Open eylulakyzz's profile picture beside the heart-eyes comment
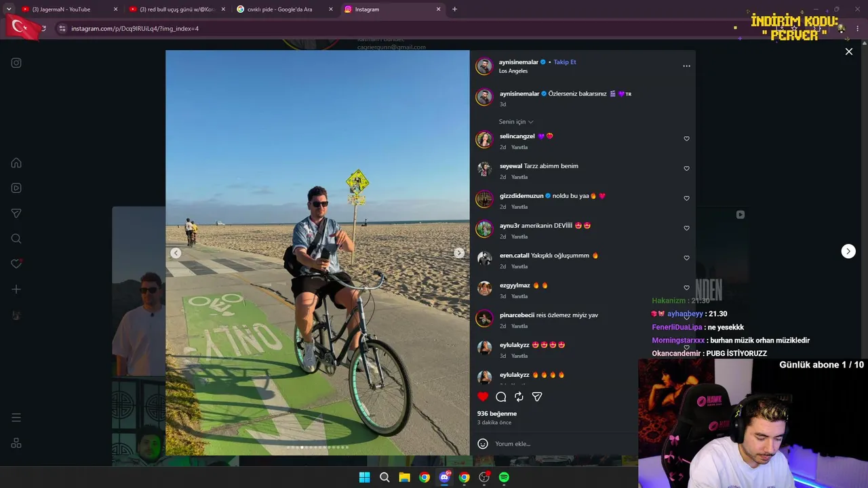 (x=484, y=348)
